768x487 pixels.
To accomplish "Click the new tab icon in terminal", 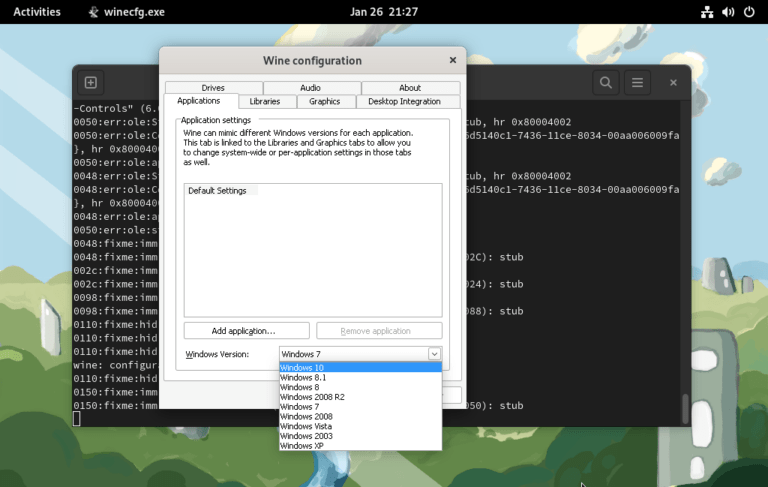I will [x=90, y=83].
